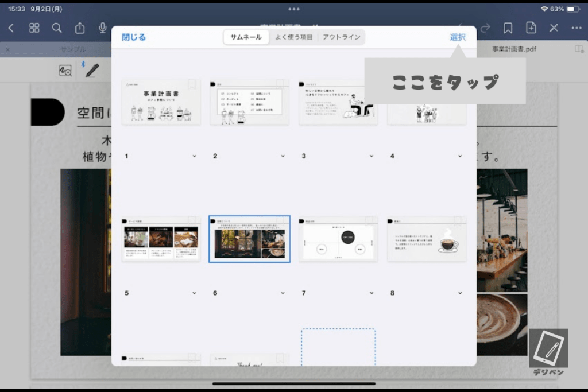Toggle bookmark on page 6 thumbnail
Viewport: 588px width, 392px height.
pos(280,221)
